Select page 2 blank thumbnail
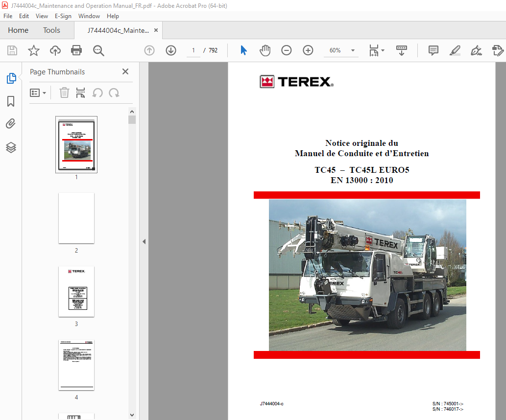Viewport: 506px width, 420px height. pos(76,218)
